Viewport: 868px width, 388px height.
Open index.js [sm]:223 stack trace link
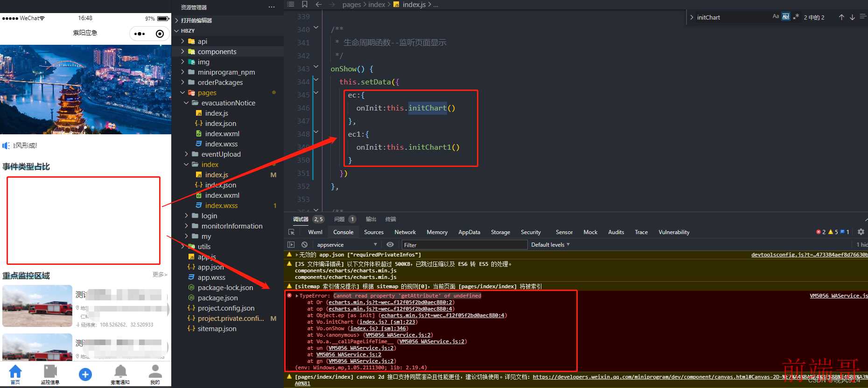coord(387,322)
